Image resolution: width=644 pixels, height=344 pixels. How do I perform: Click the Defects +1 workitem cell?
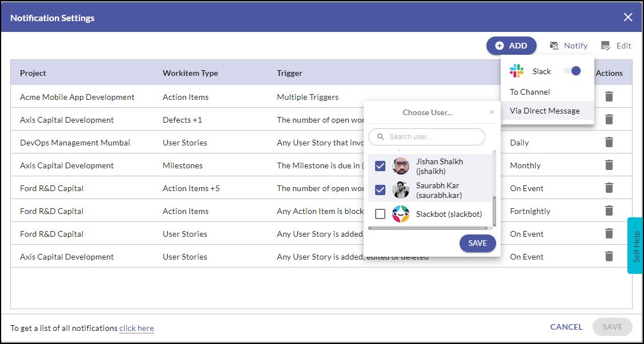click(182, 120)
